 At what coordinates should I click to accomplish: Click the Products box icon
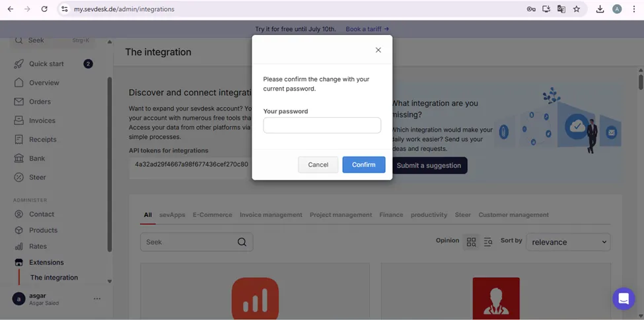(x=18, y=230)
